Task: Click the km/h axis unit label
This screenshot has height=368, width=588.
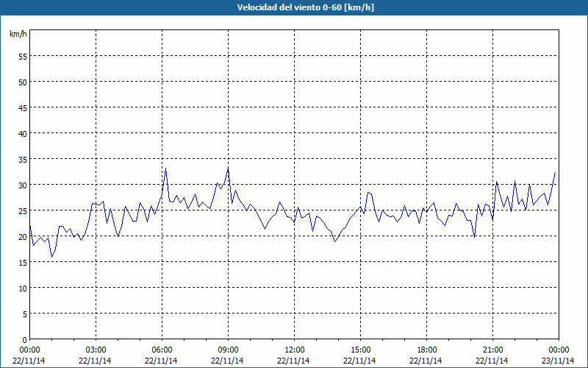Action: pos(18,34)
